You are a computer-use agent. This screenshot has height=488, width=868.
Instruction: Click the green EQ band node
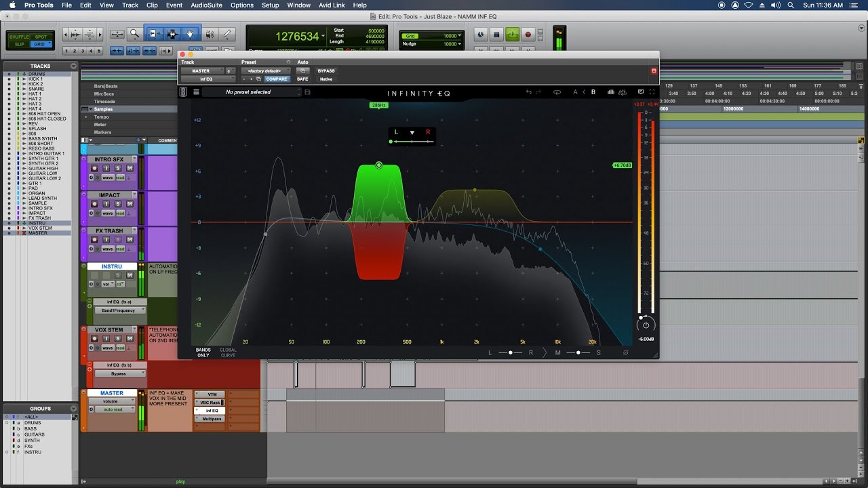[x=379, y=165]
